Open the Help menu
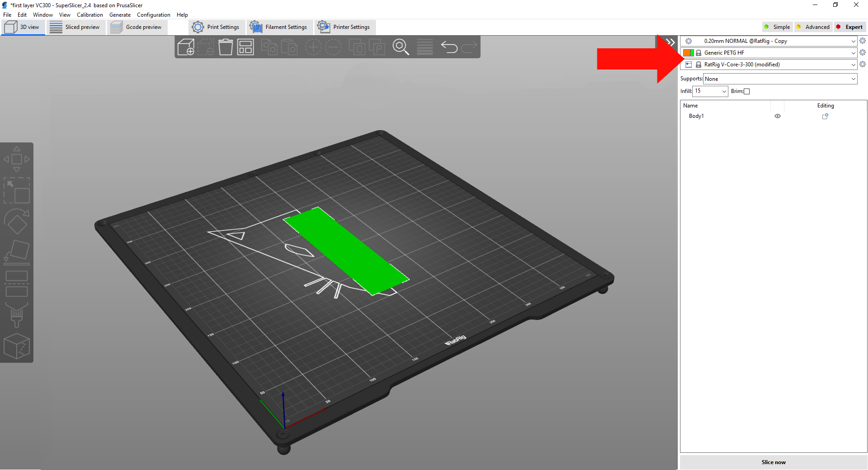 pyautogui.click(x=182, y=15)
